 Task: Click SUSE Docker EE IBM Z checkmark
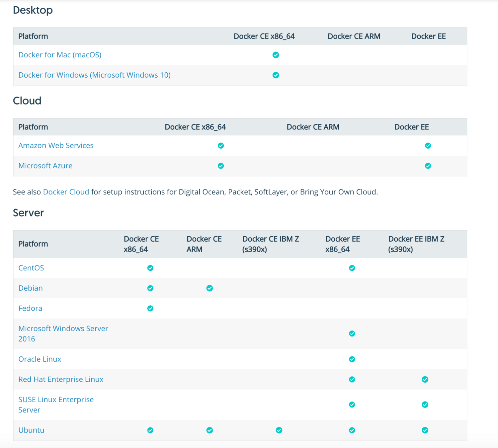point(425,405)
